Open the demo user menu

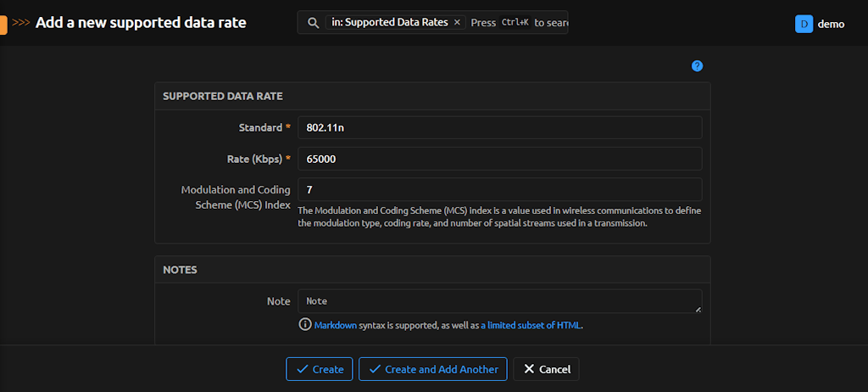(x=830, y=24)
